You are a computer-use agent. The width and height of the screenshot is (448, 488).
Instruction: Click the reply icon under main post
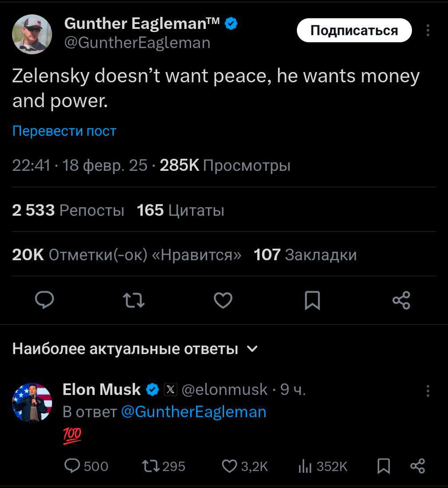click(x=44, y=300)
